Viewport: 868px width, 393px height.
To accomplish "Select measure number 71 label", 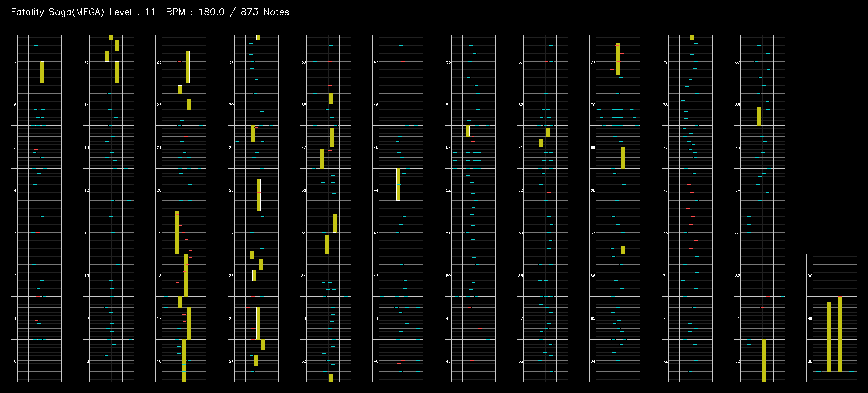I will [x=593, y=62].
